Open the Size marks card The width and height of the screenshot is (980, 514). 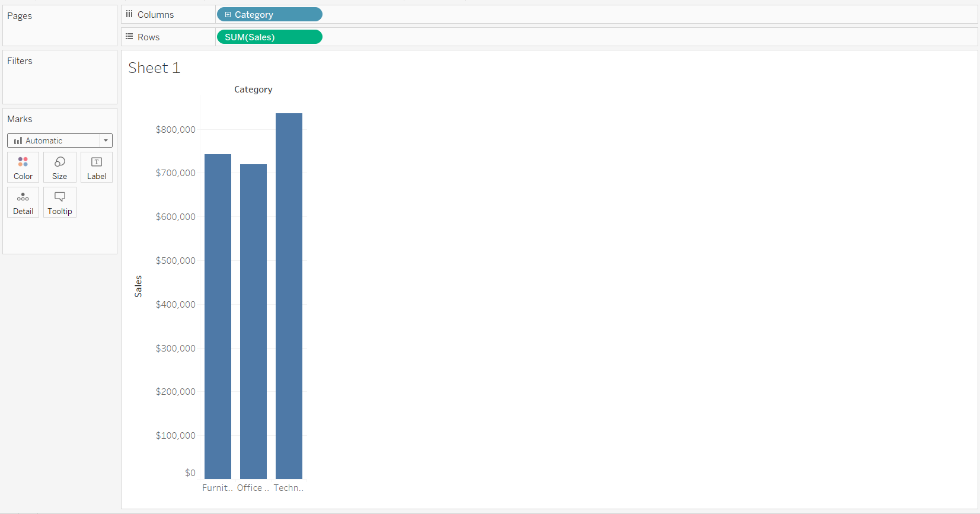tap(60, 167)
